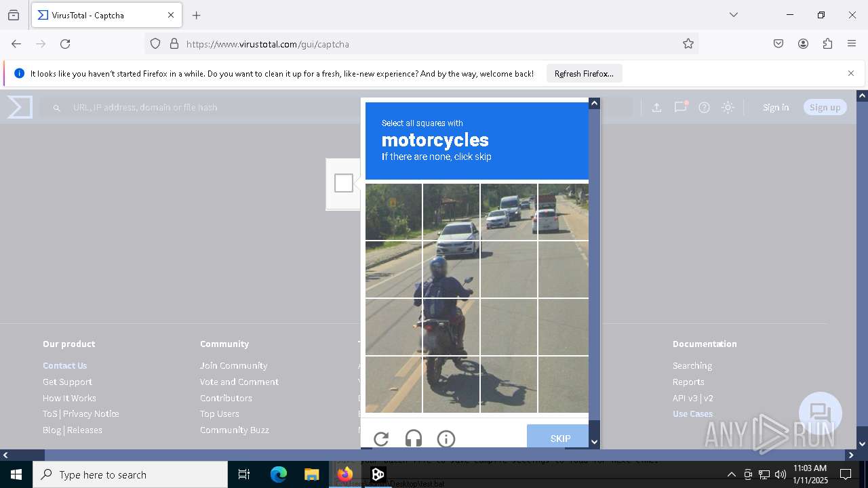The image size is (868, 488).
Task: Click the site security padlock icon
Action: tap(174, 44)
